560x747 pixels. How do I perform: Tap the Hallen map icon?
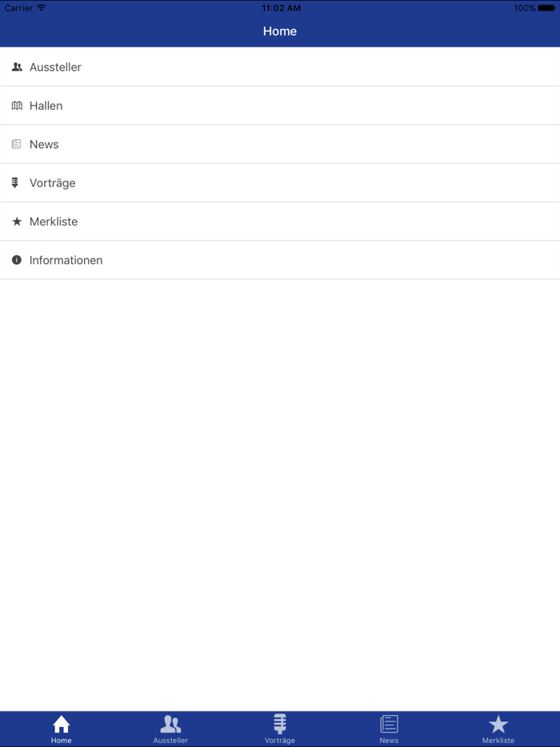click(x=17, y=105)
